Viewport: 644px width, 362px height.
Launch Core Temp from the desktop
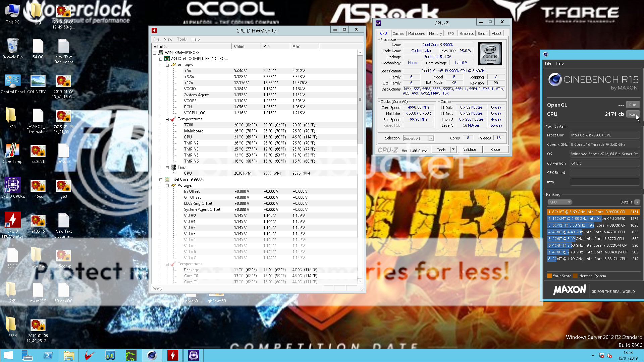point(12,153)
